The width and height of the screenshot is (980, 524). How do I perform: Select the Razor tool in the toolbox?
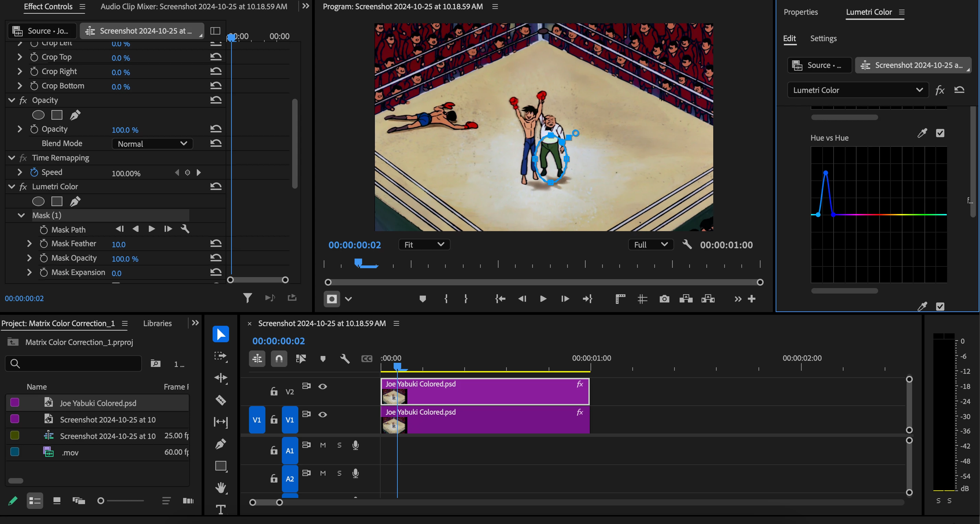pos(220,400)
